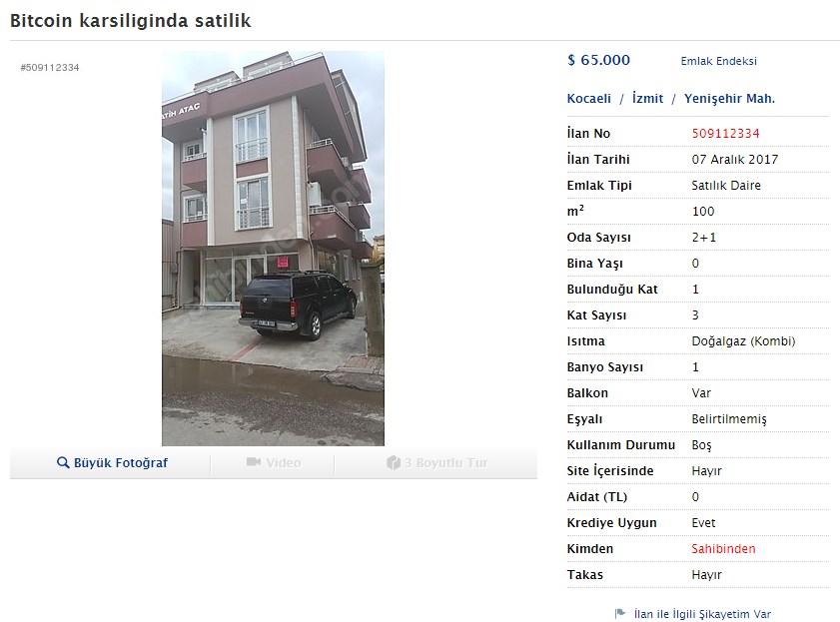Click the İzmit district link
The image size is (840, 622).
[647, 99]
